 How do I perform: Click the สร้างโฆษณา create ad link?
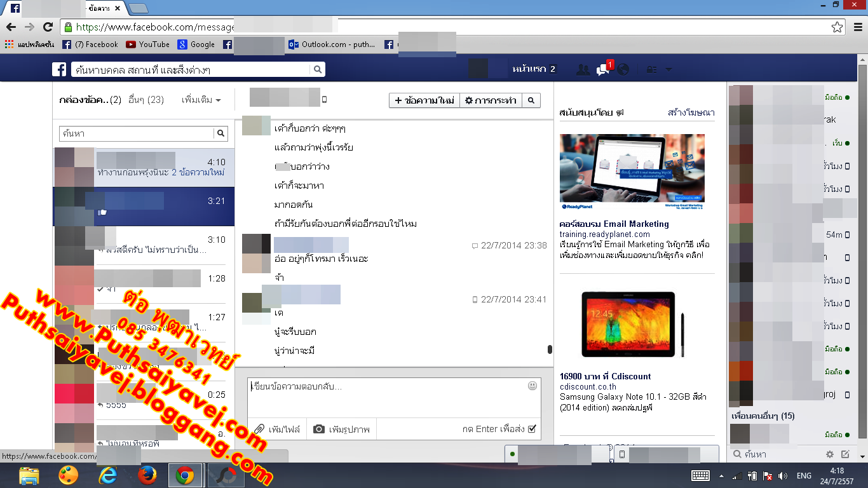coord(691,112)
